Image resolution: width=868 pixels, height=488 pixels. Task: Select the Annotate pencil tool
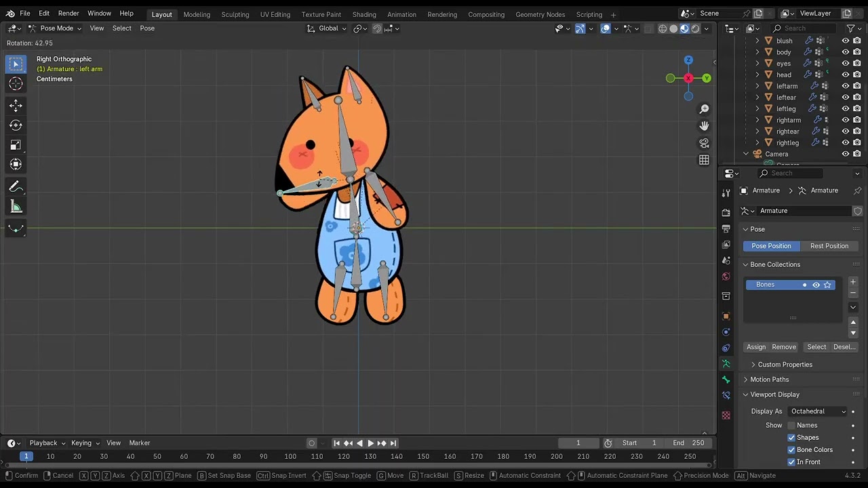(x=16, y=187)
